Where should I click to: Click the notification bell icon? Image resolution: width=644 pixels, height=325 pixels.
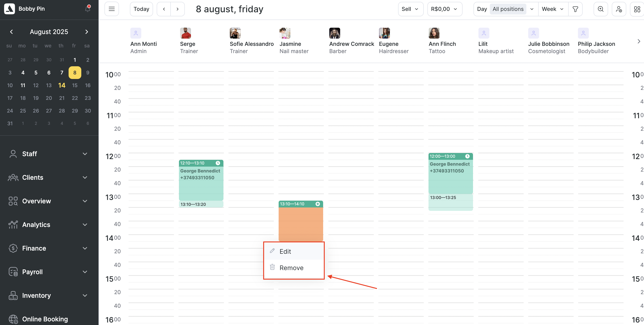87,9
